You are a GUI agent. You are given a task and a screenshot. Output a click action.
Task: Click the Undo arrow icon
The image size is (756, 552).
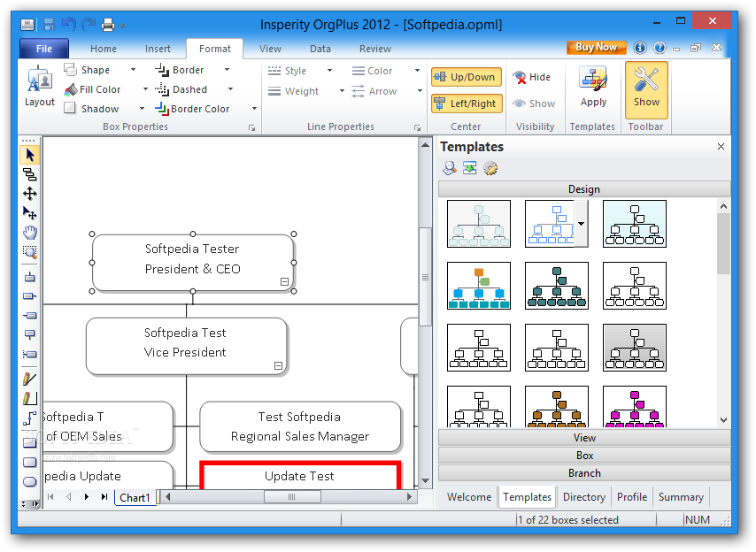pos(69,24)
